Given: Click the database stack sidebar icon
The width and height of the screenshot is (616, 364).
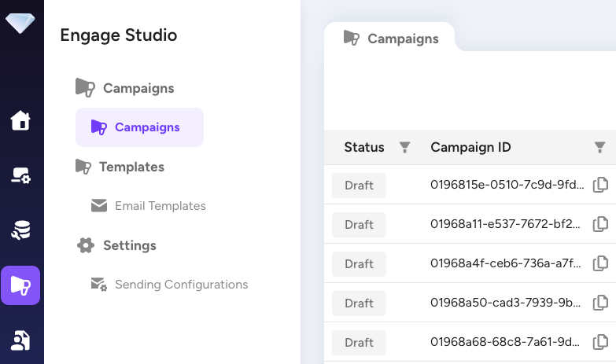Looking at the screenshot, I should 20,230.
